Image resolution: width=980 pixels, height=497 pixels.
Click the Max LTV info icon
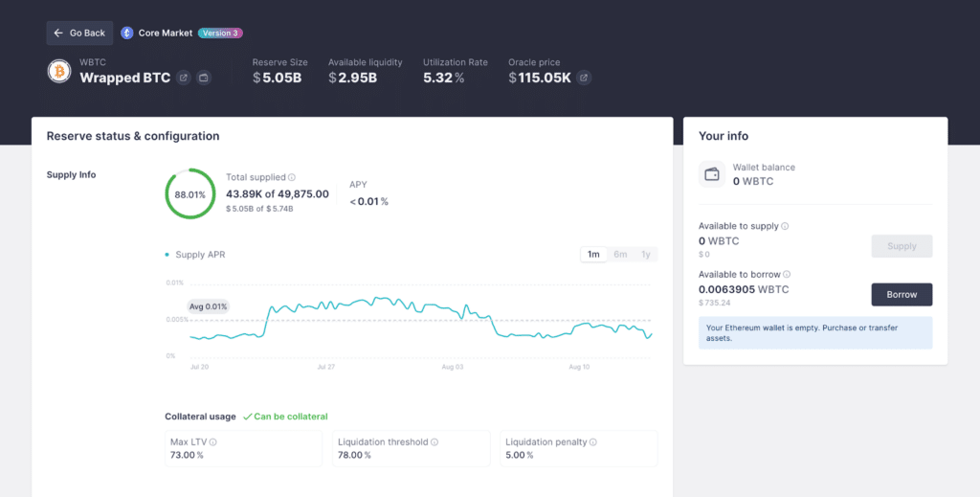pyautogui.click(x=213, y=442)
